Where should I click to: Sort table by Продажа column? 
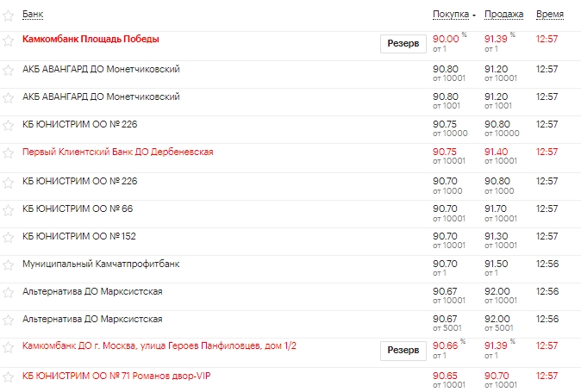[504, 15]
